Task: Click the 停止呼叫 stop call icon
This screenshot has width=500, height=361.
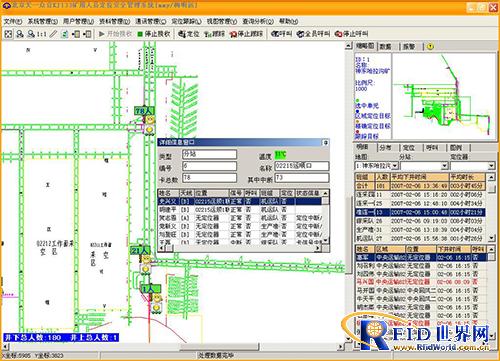Action: [x=339, y=34]
